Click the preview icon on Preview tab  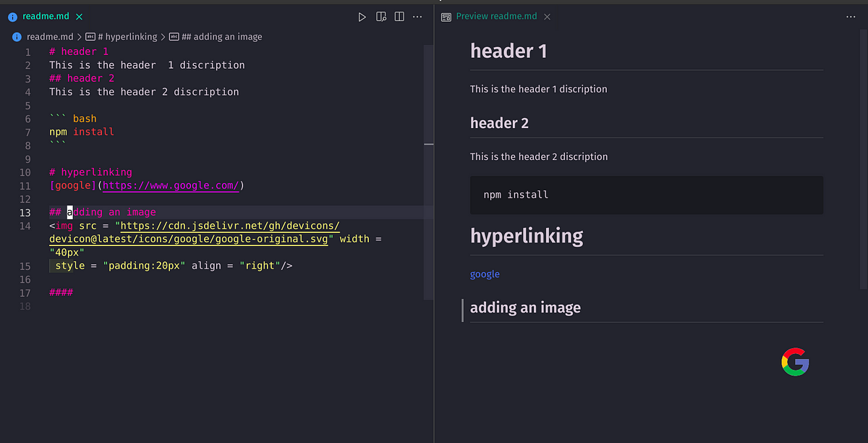(x=446, y=17)
